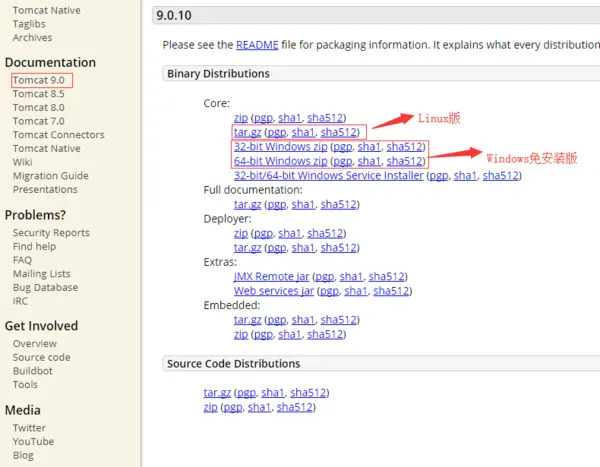The image size is (600, 467).
Task: Open pgp for Windows Service Installer
Action: click(439, 176)
